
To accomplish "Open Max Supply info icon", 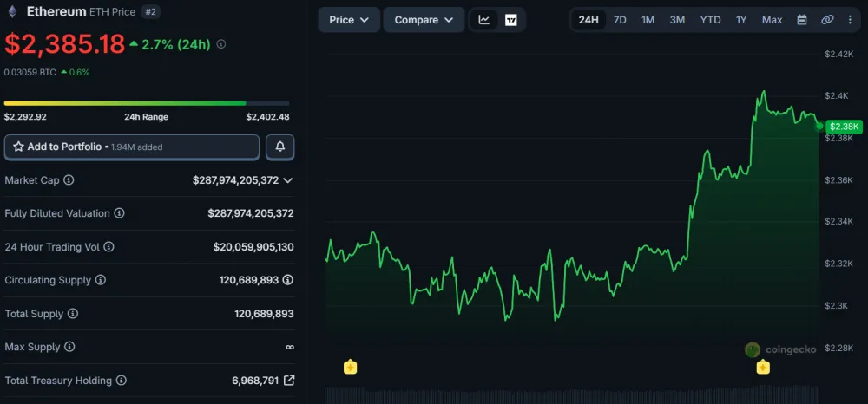I will tap(69, 347).
